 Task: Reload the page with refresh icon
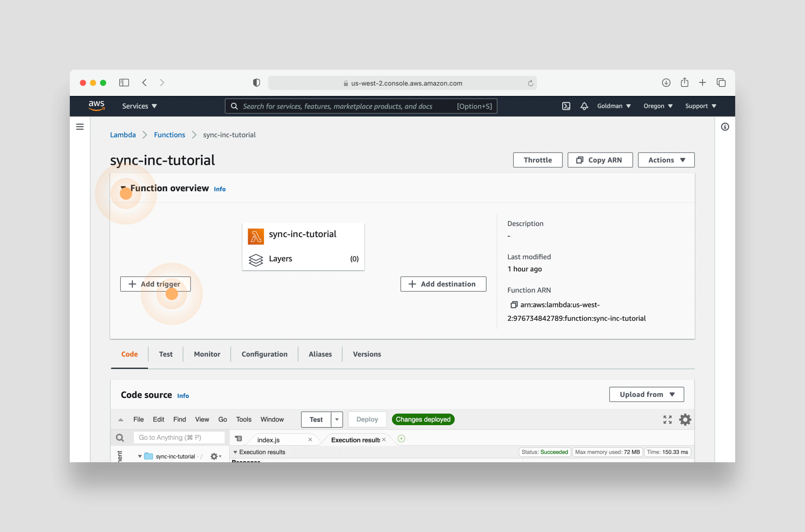click(x=530, y=83)
